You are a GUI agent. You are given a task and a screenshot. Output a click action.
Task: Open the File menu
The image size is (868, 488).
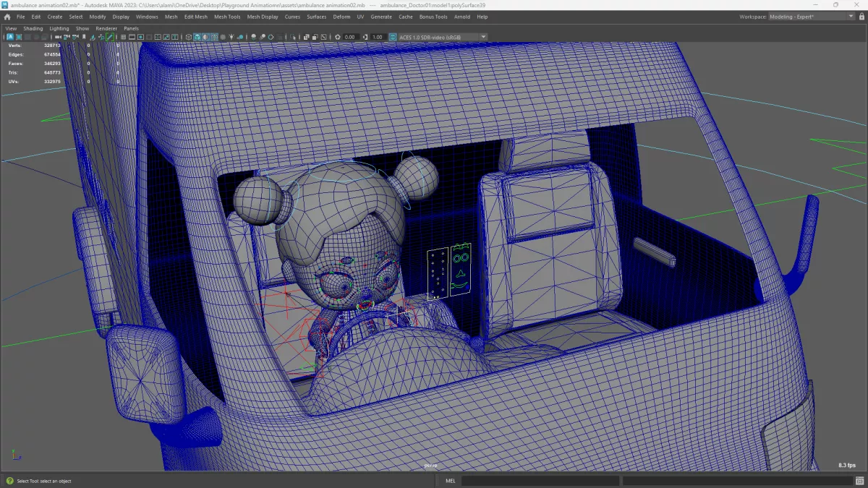tap(20, 17)
